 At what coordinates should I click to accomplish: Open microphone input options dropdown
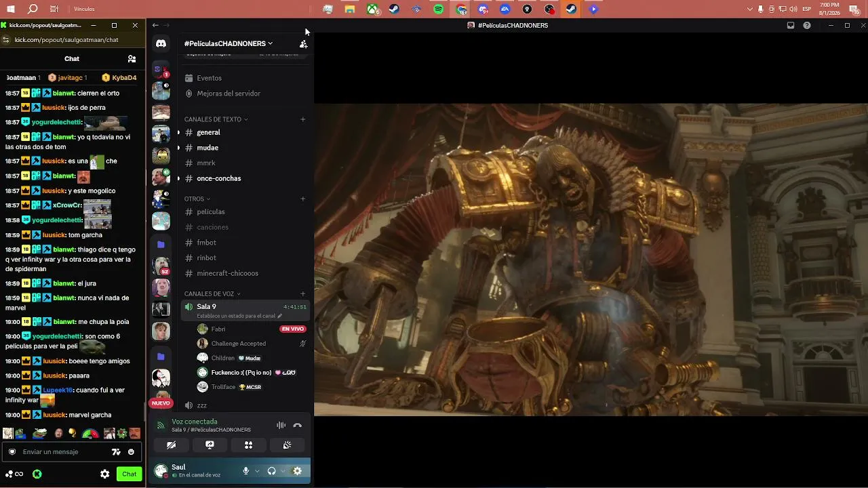tap(257, 471)
